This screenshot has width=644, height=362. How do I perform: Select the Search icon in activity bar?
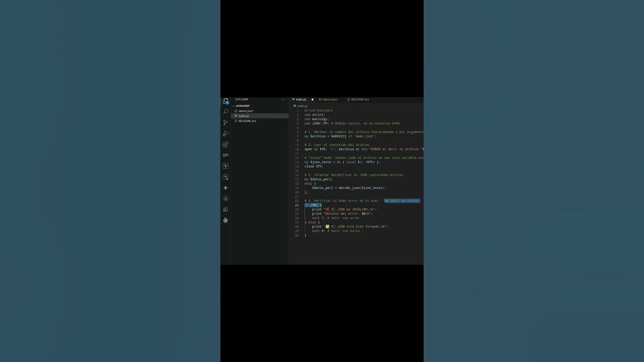click(225, 112)
